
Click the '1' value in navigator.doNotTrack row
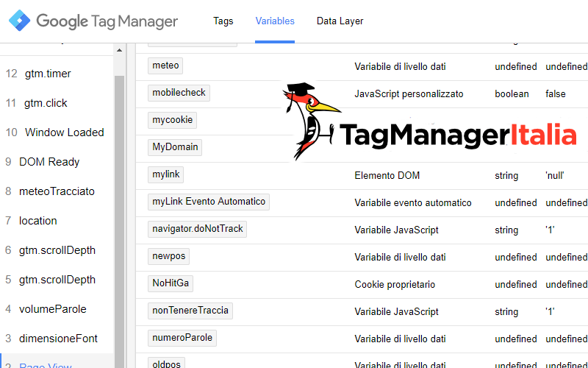pyautogui.click(x=550, y=230)
